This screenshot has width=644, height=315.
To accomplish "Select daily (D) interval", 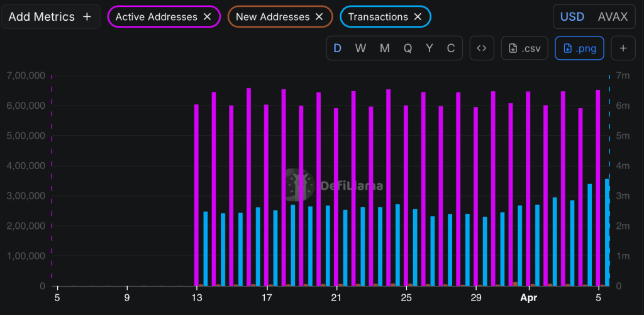I will [x=338, y=48].
